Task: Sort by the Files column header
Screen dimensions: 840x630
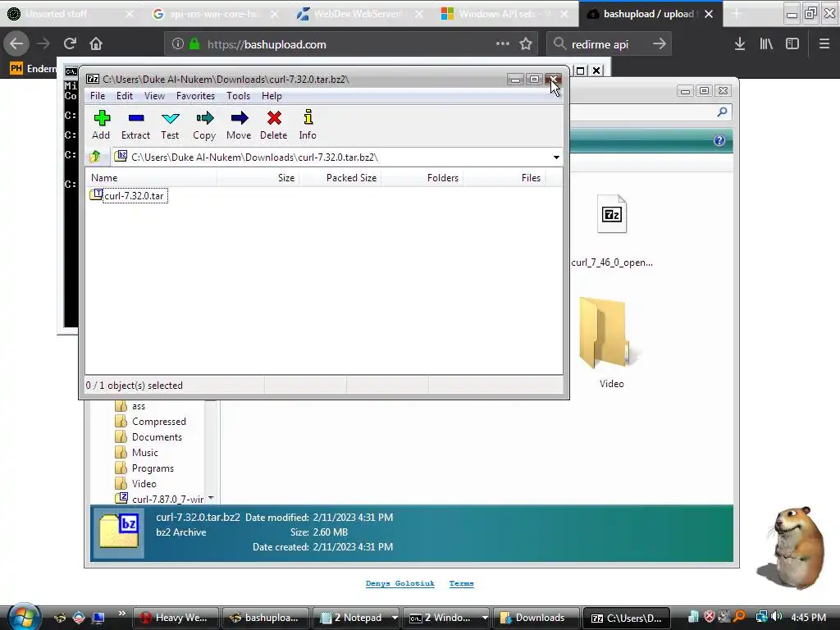Action: click(x=504, y=178)
